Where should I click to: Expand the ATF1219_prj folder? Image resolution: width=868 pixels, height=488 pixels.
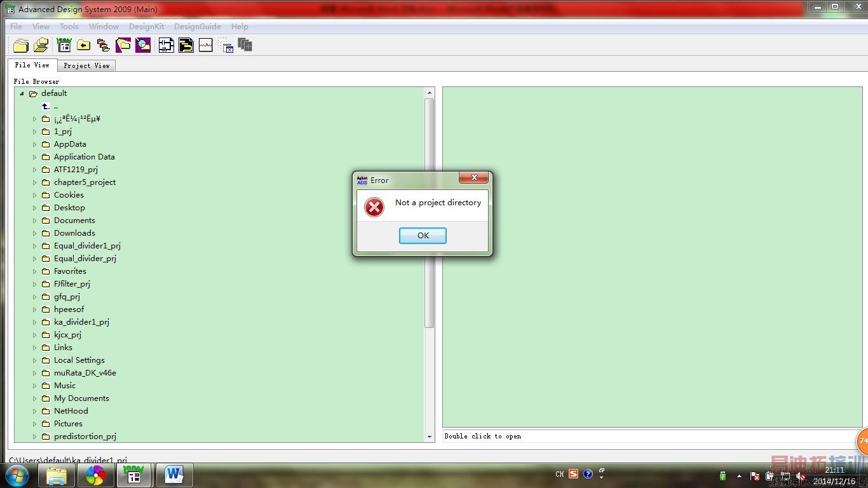(35, 170)
